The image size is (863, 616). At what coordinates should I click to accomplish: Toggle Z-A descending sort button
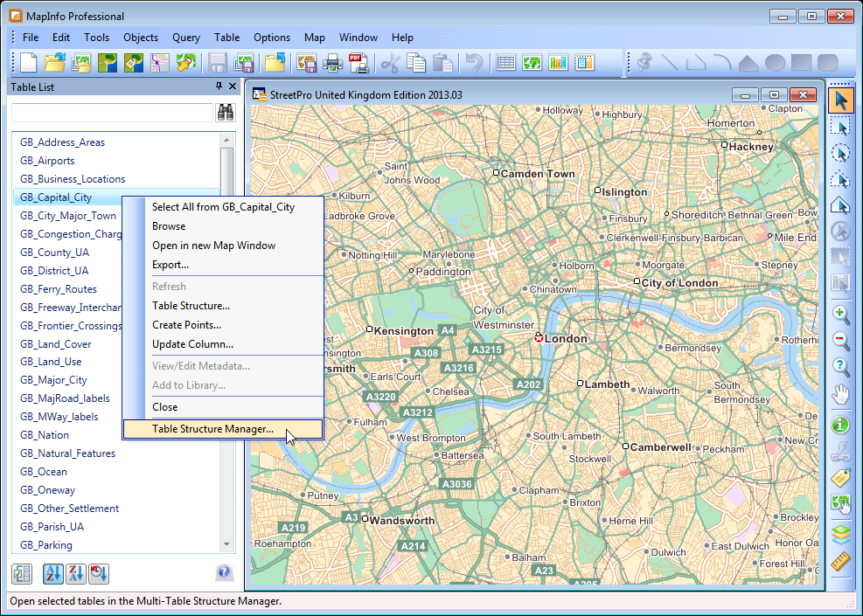pyautogui.click(x=76, y=574)
